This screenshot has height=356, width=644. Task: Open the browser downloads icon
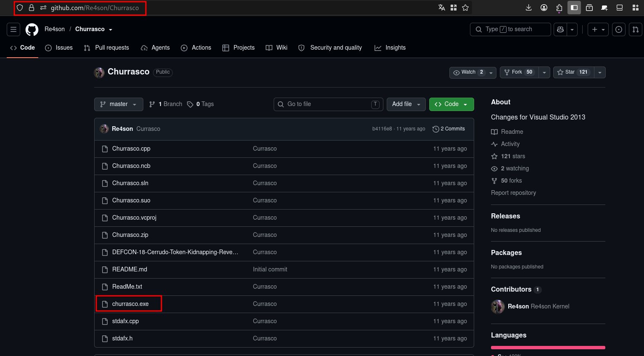click(x=529, y=8)
